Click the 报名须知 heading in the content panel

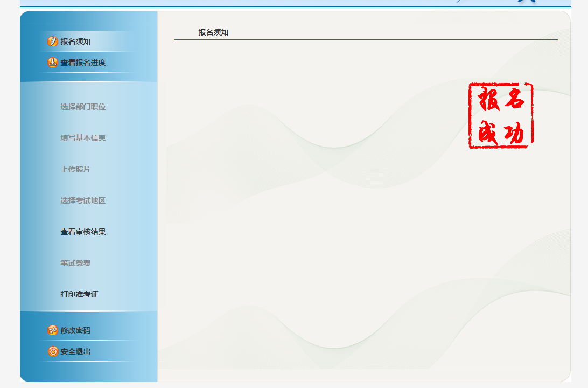(x=213, y=32)
